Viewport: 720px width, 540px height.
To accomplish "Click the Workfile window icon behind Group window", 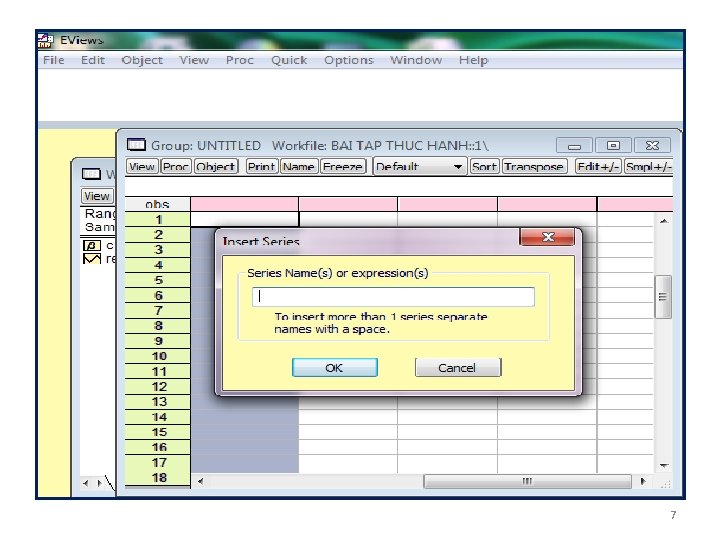I will [x=91, y=174].
